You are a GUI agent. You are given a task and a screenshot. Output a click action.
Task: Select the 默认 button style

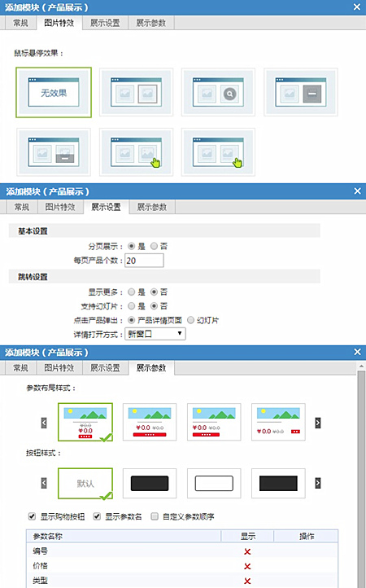point(85,484)
